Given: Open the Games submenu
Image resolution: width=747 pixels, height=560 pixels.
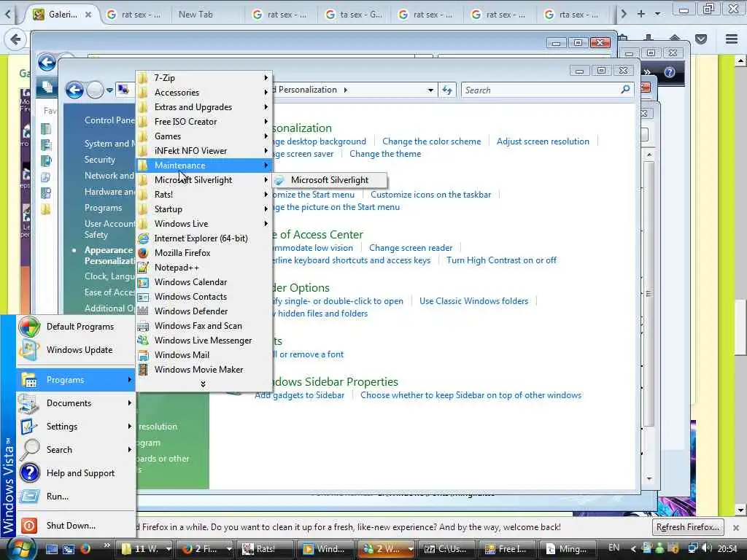Looking at the screenshot, I should click(x=204, y=136).
